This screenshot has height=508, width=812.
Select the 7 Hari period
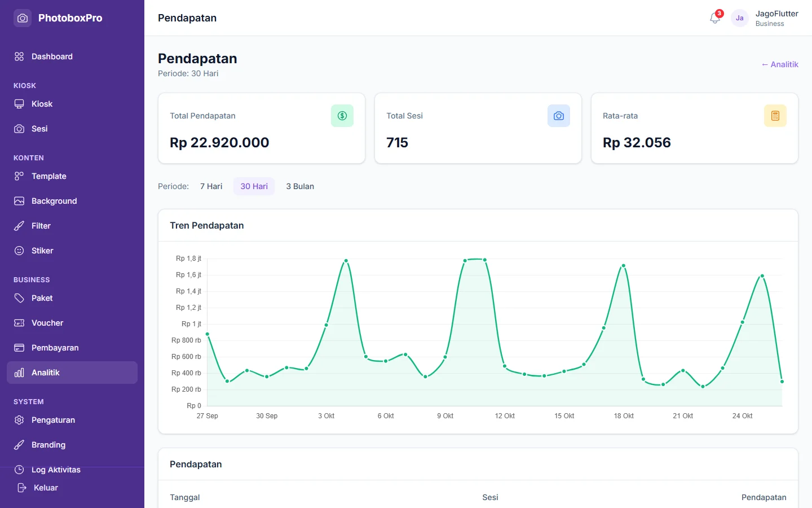211,186
